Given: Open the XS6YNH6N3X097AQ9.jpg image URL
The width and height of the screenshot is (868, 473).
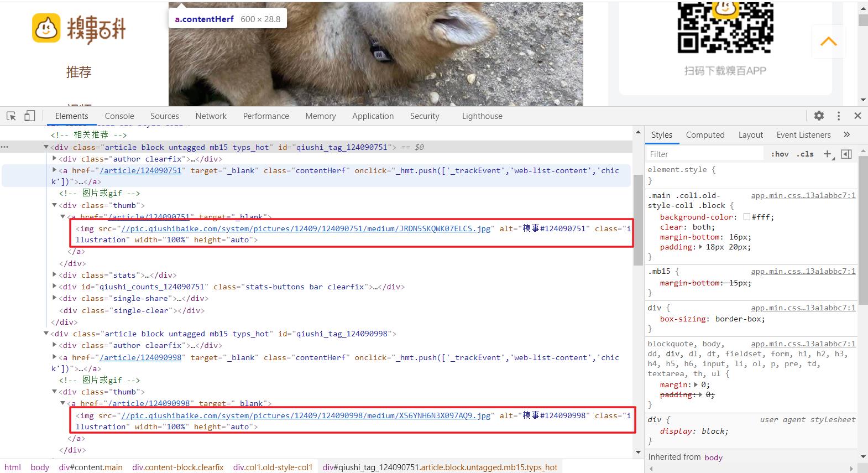Looking at the screenshot, I should pyautogui.click(x=305, y=415).
